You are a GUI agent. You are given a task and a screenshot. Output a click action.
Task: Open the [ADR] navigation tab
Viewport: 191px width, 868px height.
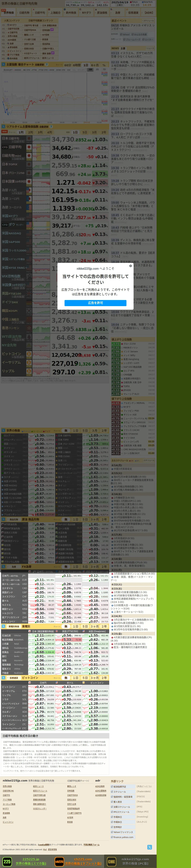point(148,12)
